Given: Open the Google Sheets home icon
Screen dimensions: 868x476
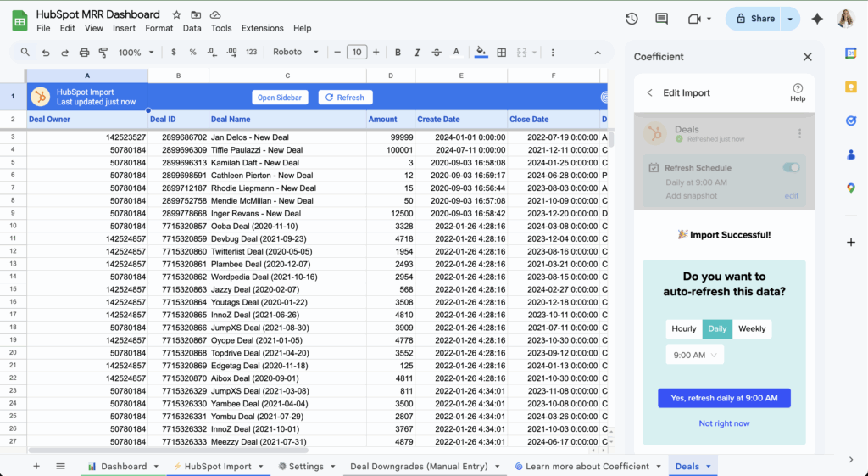Looking at the screenshot, I should pyautogui.click(x=20, y=21).
